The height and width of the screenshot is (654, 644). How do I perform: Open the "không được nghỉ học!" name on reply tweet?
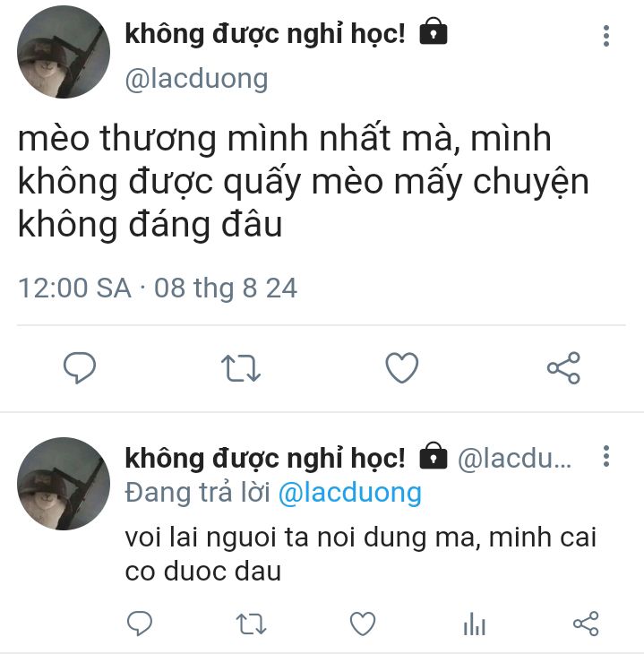click(265, 459)
